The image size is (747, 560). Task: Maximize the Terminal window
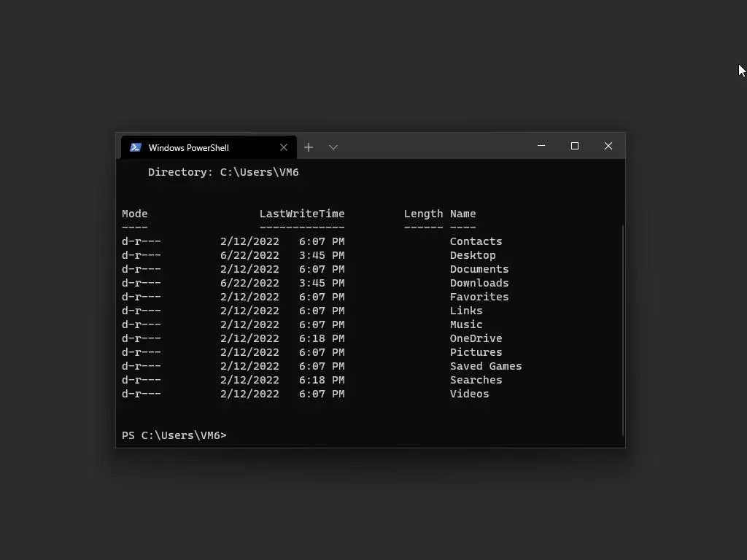click(x=575, y=146)
